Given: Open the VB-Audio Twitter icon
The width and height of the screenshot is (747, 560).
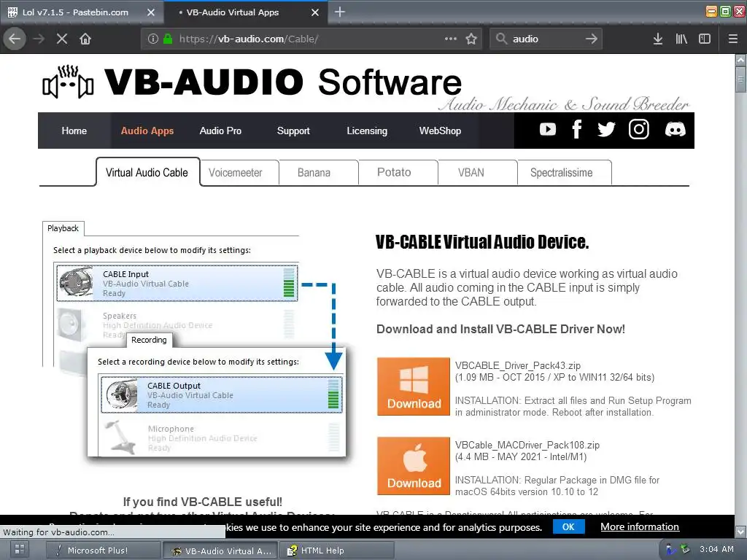Looking at the screenshot, I should tap(606, 129).
